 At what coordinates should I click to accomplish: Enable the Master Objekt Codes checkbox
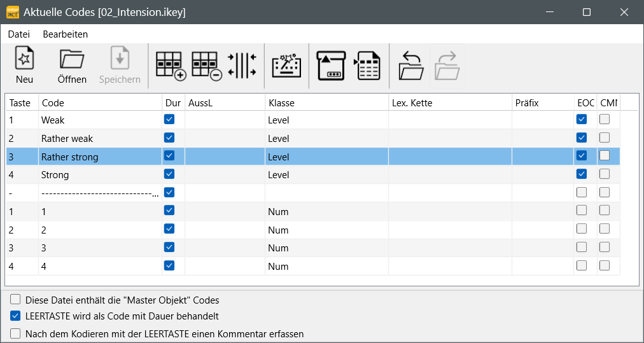coord(15,299)
